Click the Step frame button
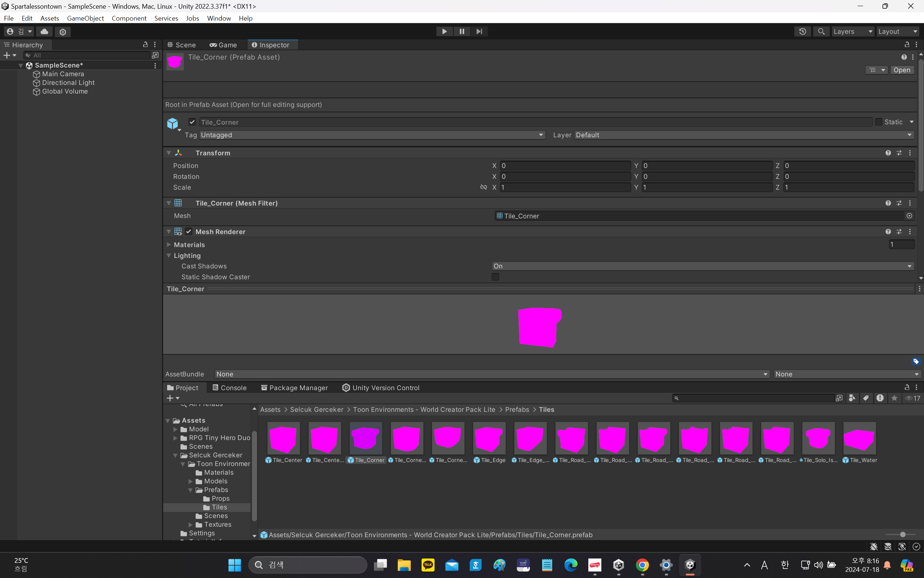Viewport: 924px width, 578px height. point(479,31)
